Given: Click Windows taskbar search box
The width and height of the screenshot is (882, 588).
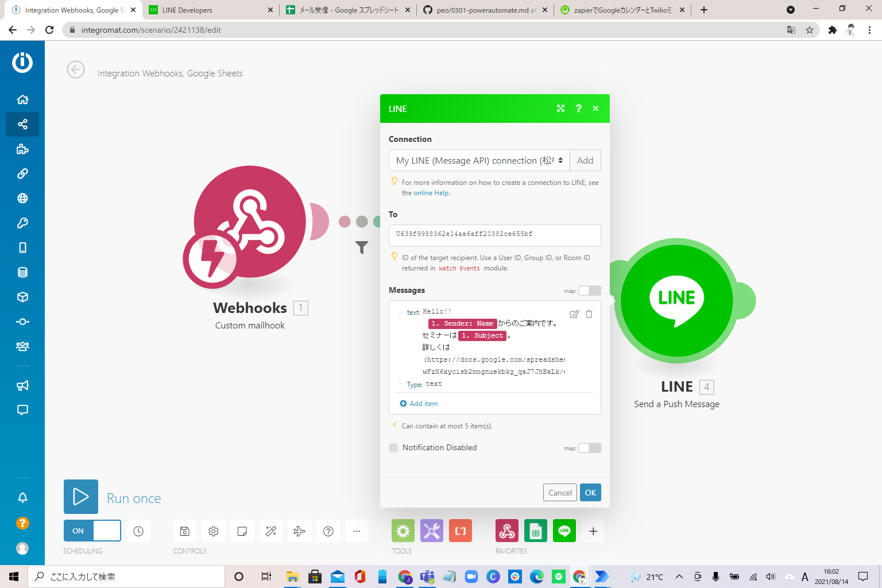Looking at the screenshot, I should point(126,577).
